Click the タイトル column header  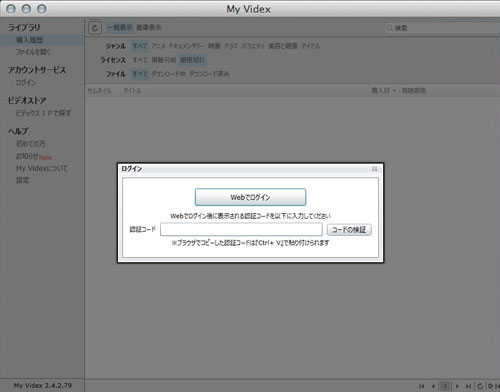[x=132, y=91]
